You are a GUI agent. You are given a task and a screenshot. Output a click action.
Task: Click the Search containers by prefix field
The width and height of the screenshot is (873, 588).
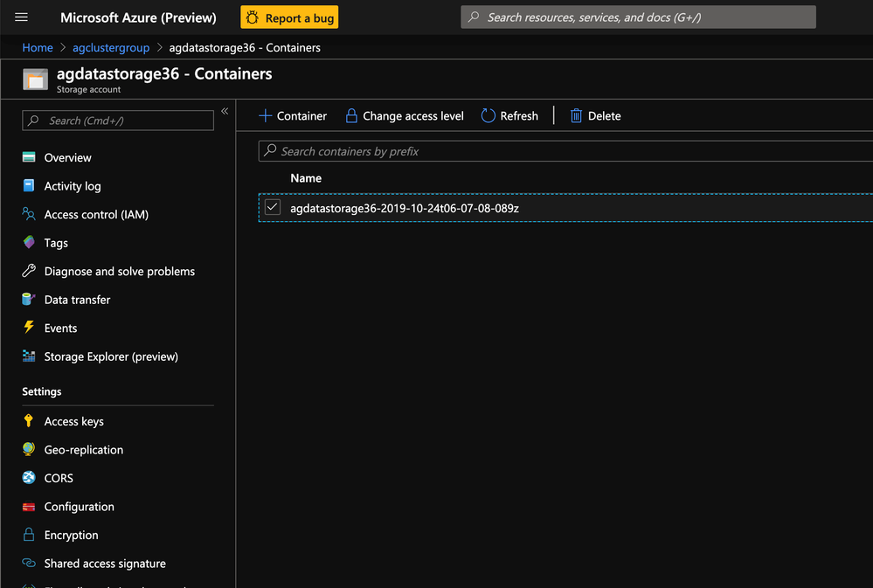[565, 151]
